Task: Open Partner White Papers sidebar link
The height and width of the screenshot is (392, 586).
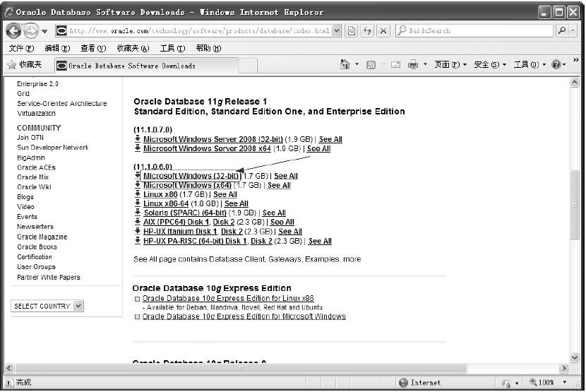Action: 49,278
